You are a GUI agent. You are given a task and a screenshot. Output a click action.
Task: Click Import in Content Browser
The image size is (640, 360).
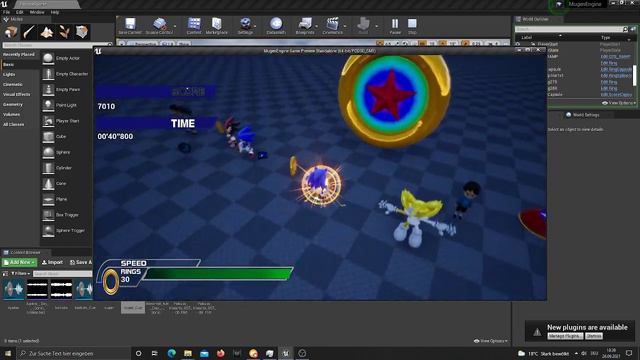(x=52, y=262)
